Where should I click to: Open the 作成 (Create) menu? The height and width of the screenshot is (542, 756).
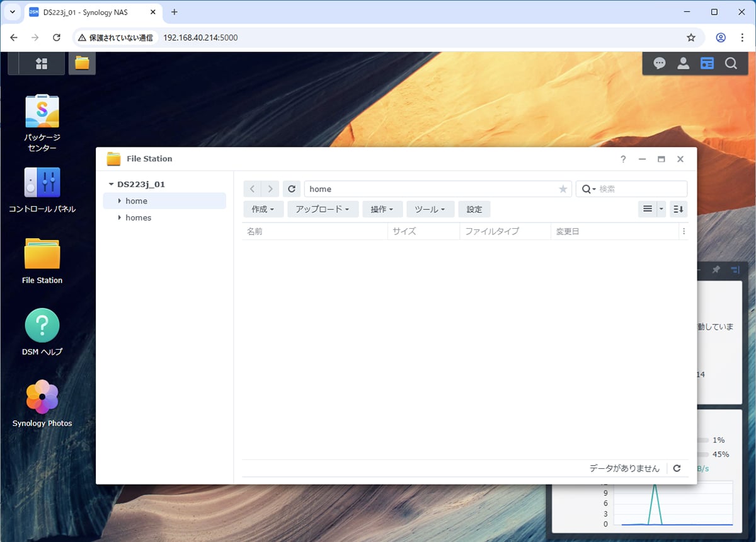[263, 209]
